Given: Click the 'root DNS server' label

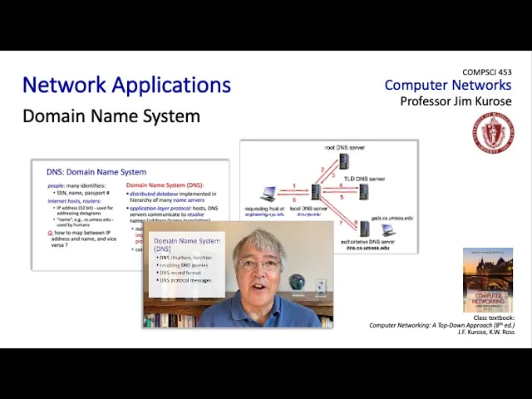Looking at the screenshot, I should (x=345, y=148).
